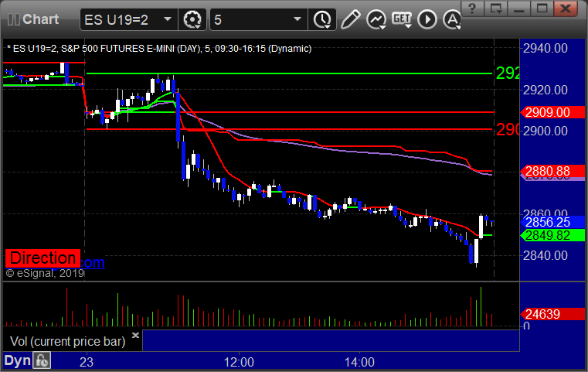Expand the interval 5 dropdown arrow
The width and height of the screenshot is (588, 372).
pos(297,19)
